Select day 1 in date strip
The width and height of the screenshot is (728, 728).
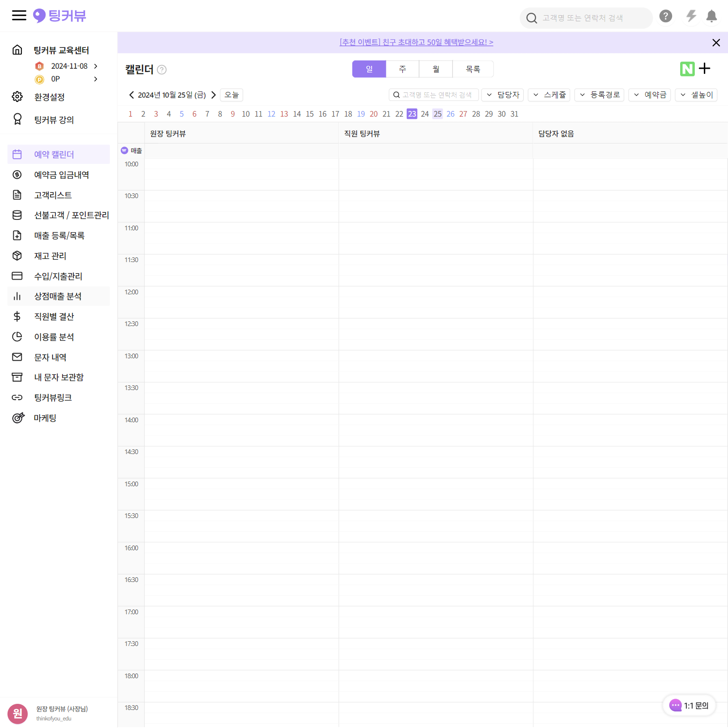130,114
